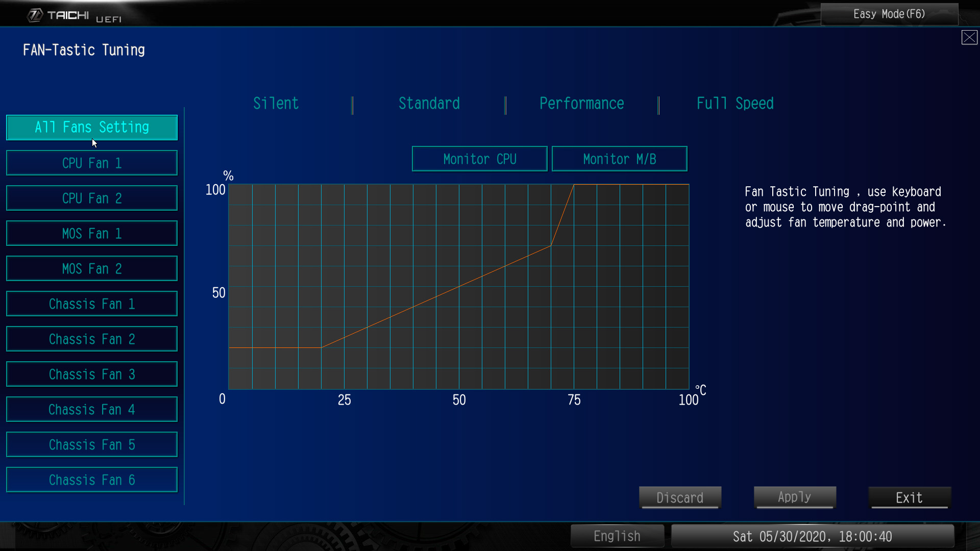
Task: Select MOS Fan 1
Action: point(91,233)
